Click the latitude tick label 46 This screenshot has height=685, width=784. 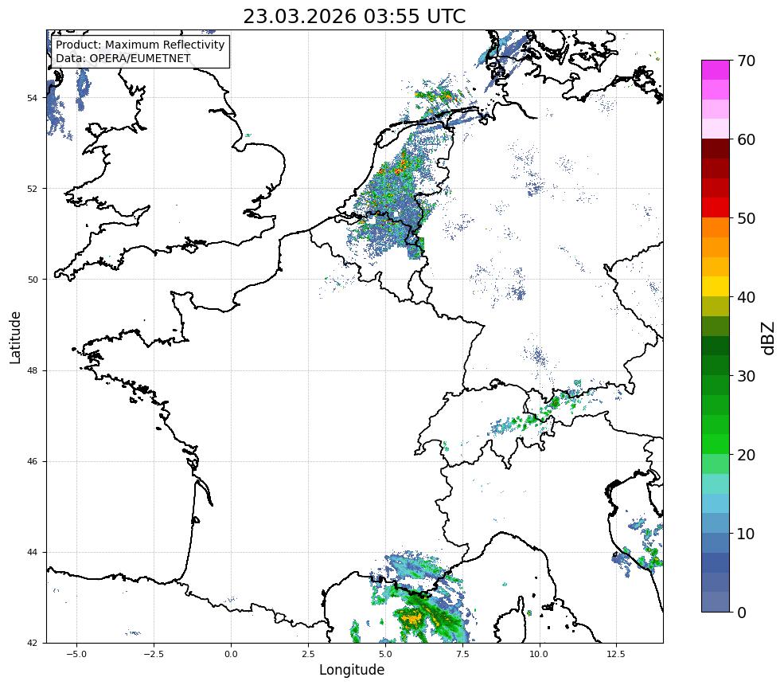click(31, 461)
